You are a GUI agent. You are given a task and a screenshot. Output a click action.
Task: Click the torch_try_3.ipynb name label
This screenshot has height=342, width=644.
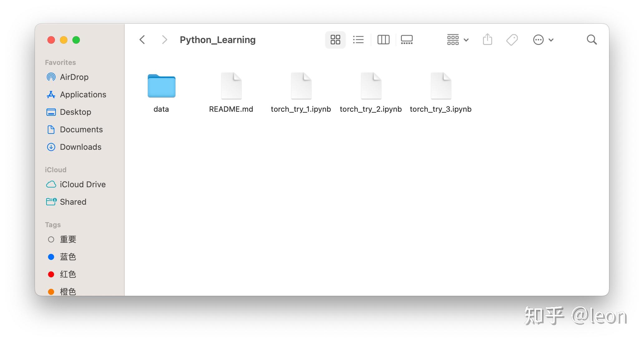point(441,109)
